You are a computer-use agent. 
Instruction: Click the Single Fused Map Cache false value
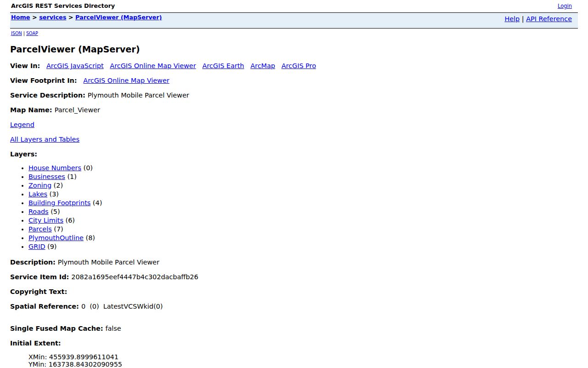(x=113, y=328)
